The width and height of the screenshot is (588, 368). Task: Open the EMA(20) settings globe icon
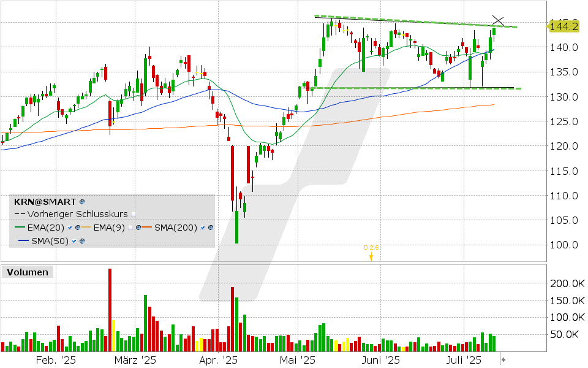click(x=78, y=228)
